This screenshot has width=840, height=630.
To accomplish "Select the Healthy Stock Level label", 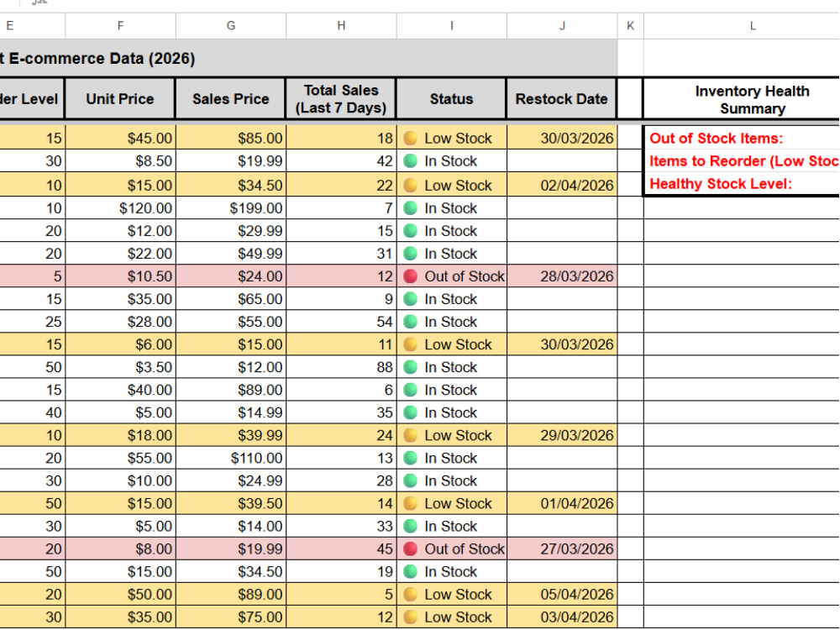I will (x=742, y=184).
